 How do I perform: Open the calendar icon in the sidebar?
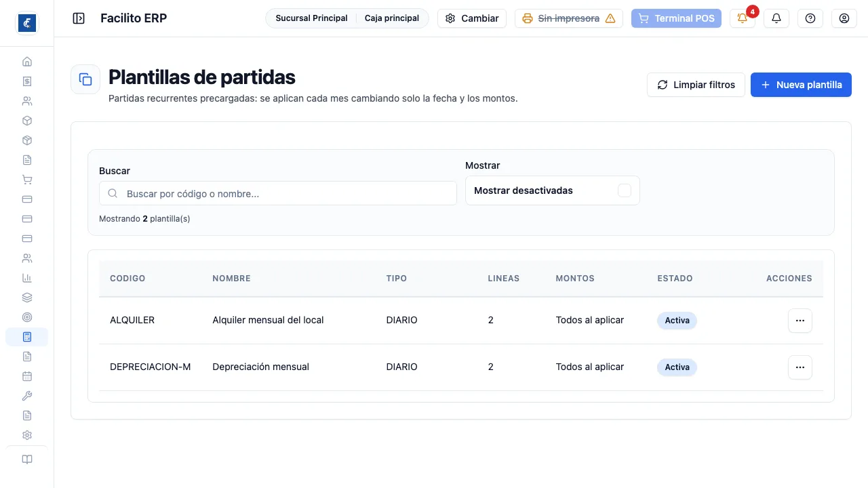coord(27,376)
